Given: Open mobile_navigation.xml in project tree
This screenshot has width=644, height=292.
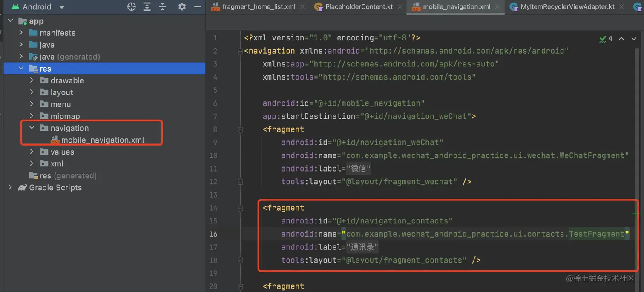Looking at the screenshot, I should coord(103,140).
